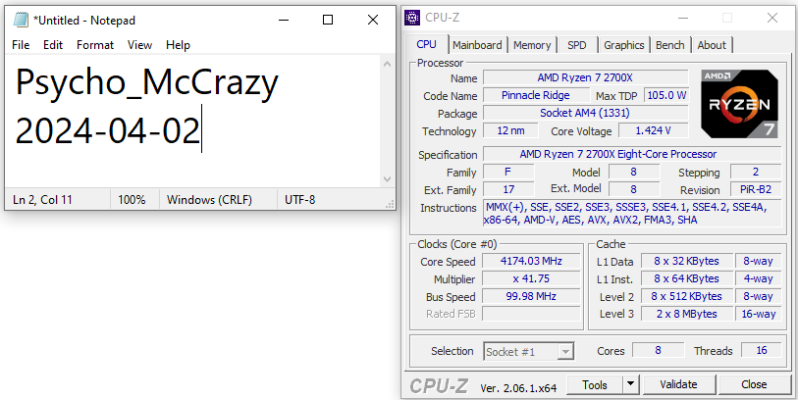Click the Core Voltage value 1.424 V
The image size is (798, 400).
[653, 131]
